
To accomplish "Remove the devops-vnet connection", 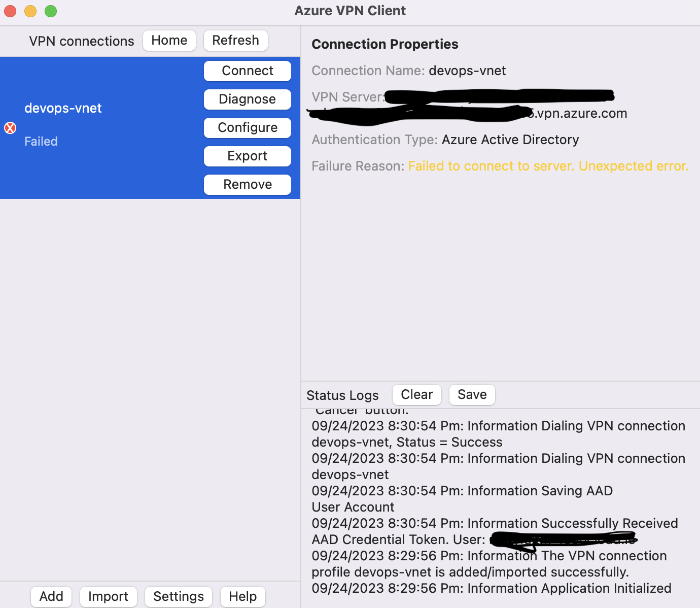I will click(248, 185).
